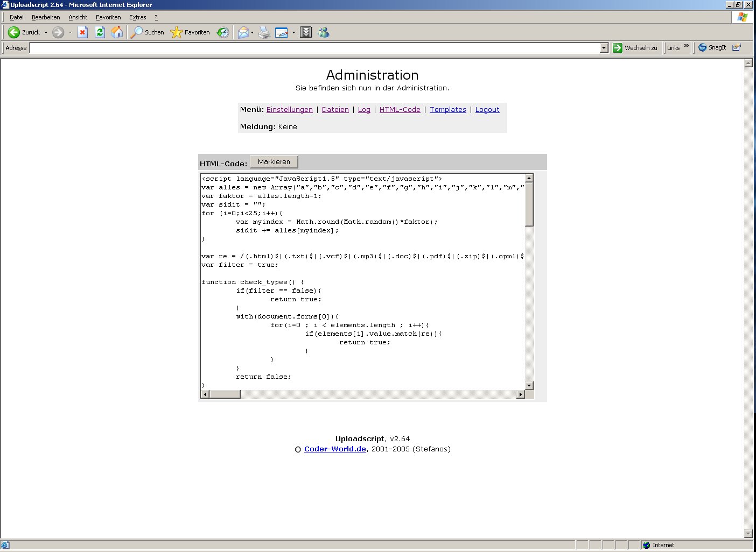Stop page loading with the red X icon
Viewport: 756px width, 552px height.
coord(82,32)
